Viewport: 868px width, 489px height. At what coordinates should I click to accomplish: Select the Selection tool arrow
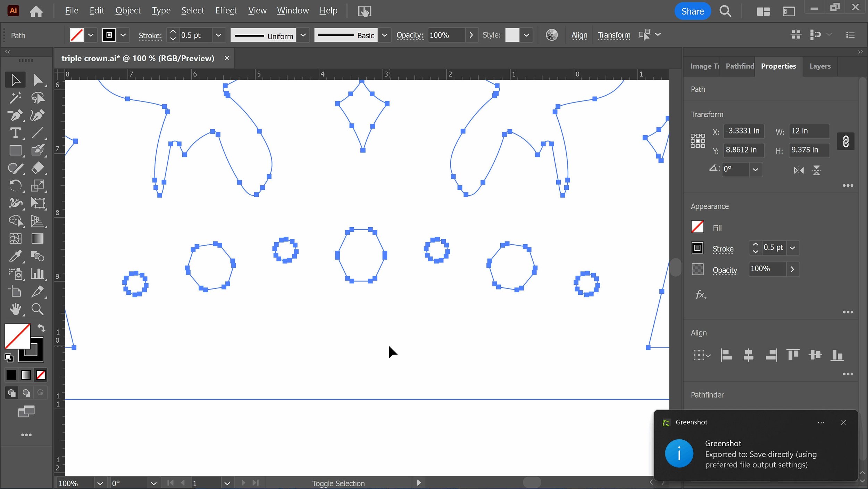pos(15,80)
